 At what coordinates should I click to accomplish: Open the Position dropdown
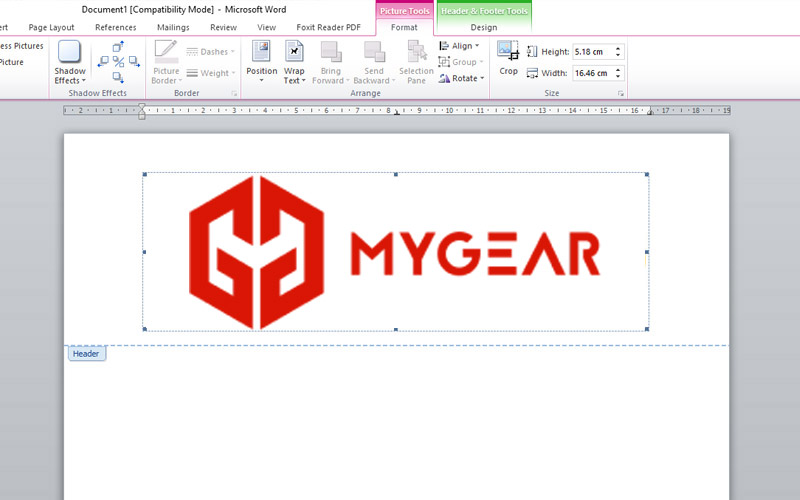coord(261,62)
